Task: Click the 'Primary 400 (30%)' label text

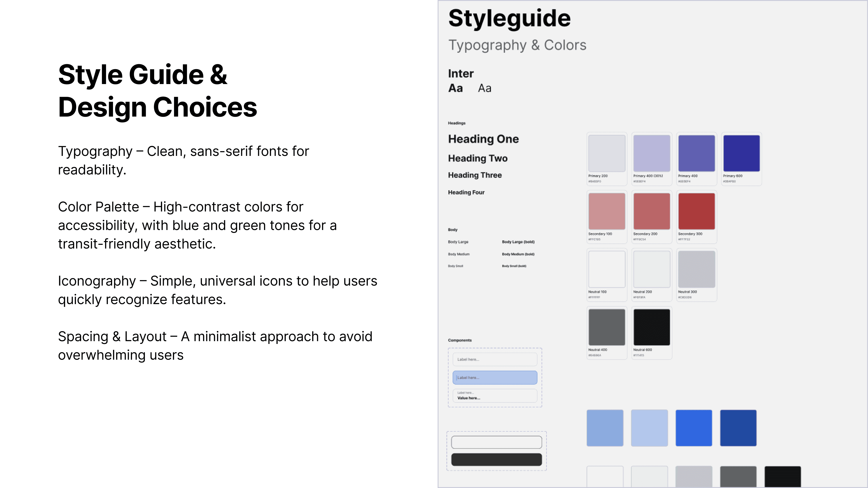Action: [648, 176]
